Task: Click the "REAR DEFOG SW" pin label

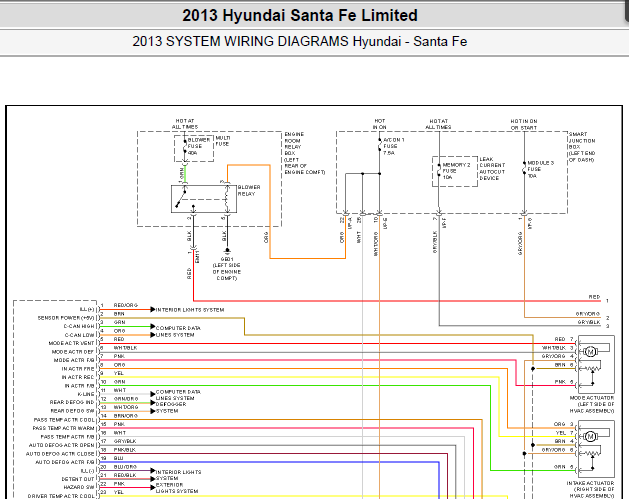Action: click(x=73, y=411)
